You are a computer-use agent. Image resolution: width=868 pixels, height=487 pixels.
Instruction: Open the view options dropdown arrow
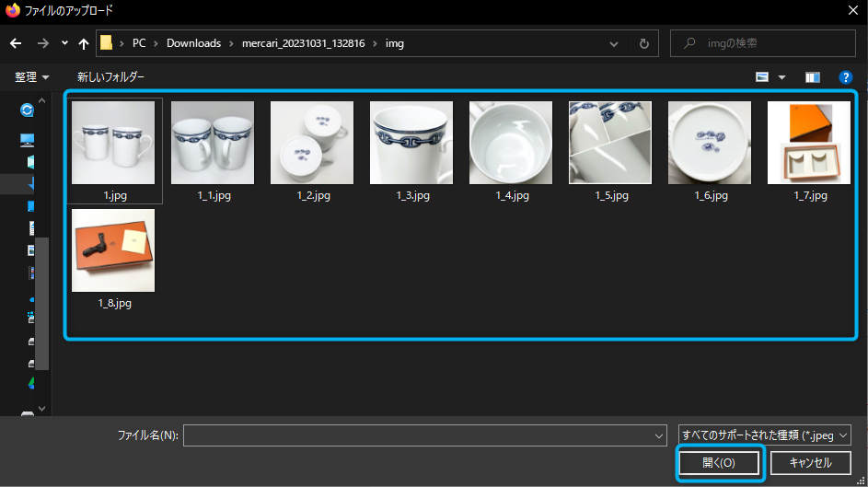pyautogui.click(x=781, y=77)
